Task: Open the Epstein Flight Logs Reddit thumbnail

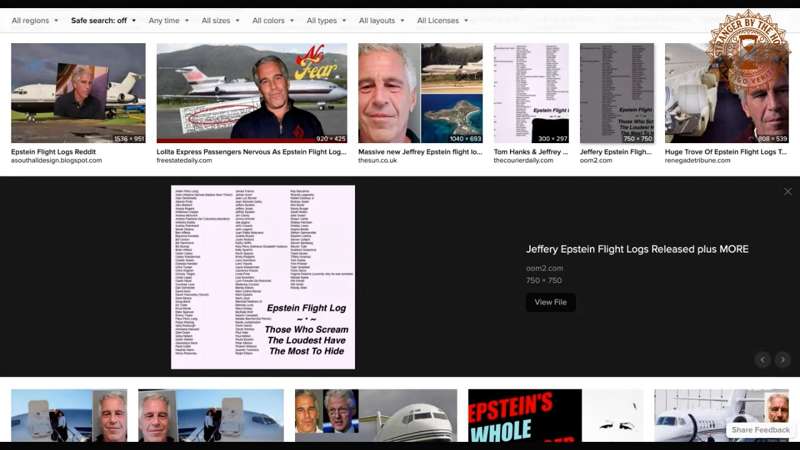Action: click(78, 93)
